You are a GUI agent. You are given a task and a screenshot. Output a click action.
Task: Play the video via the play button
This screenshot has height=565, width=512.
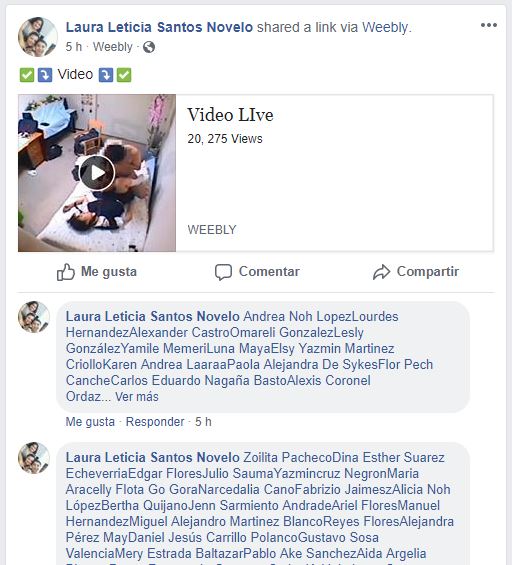point(97,173)
